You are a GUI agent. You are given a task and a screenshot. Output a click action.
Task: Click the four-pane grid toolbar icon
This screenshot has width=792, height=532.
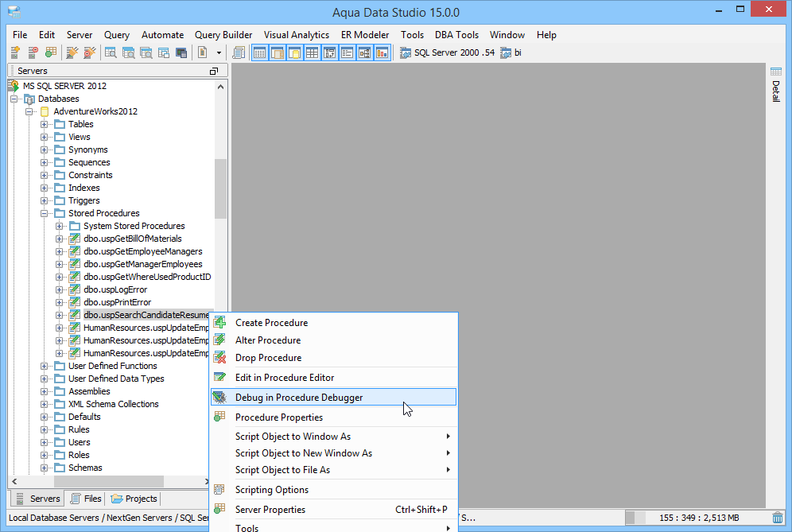coord(313,52)
